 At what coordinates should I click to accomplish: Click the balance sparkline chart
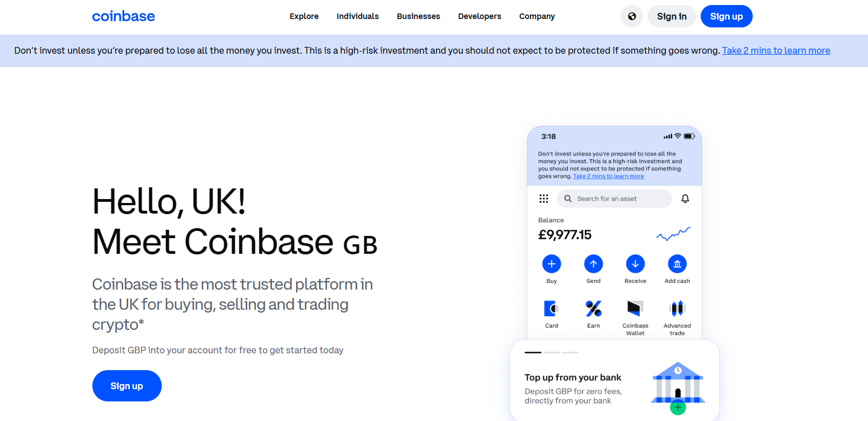(x=673, y=234)
